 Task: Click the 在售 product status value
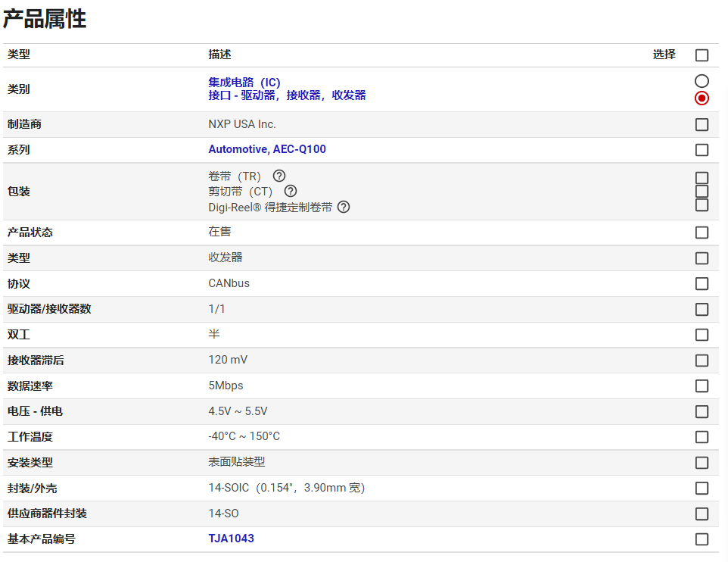219,232
